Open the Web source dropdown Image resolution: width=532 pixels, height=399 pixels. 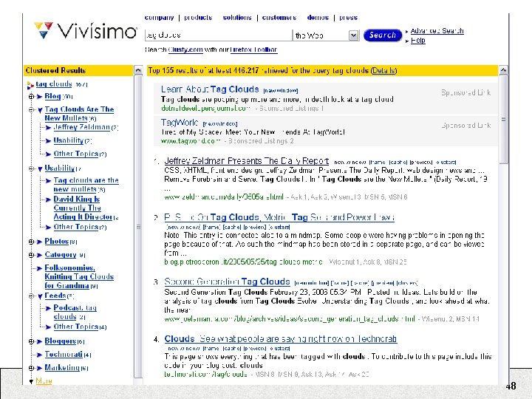pyautogui.click(x=353, y=35)
